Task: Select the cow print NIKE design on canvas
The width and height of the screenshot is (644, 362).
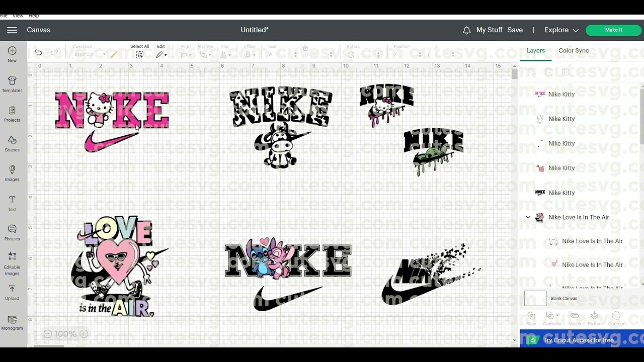Action: [280, 127]
